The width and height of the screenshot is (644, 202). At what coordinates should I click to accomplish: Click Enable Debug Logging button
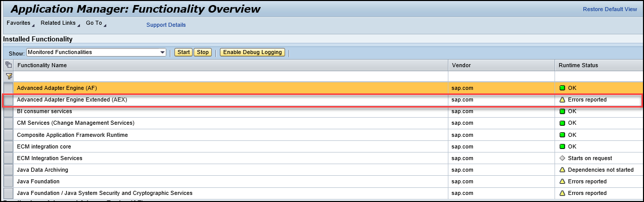(x=253, y=52)
